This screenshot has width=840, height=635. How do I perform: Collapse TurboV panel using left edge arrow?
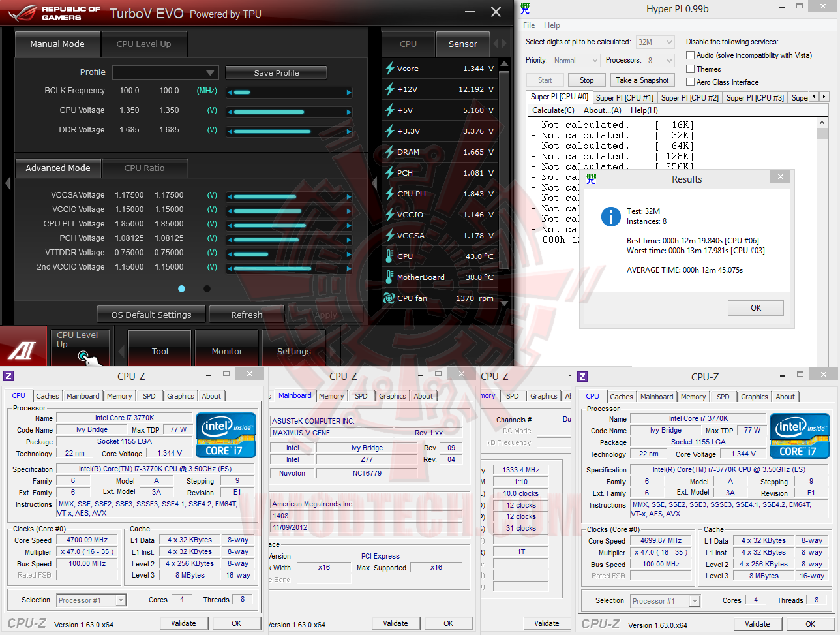(x=7, y=183)
